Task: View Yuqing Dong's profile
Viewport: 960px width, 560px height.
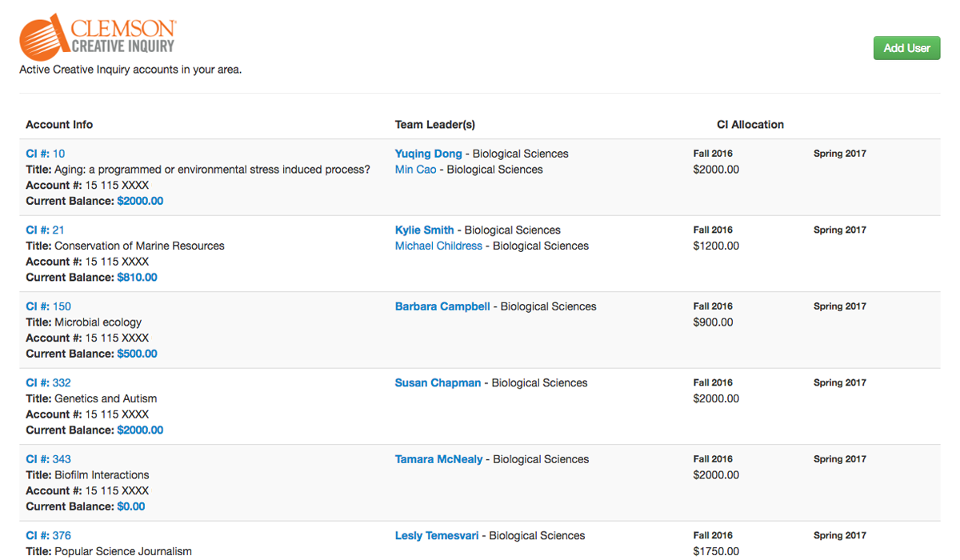Action: point(428,154)
